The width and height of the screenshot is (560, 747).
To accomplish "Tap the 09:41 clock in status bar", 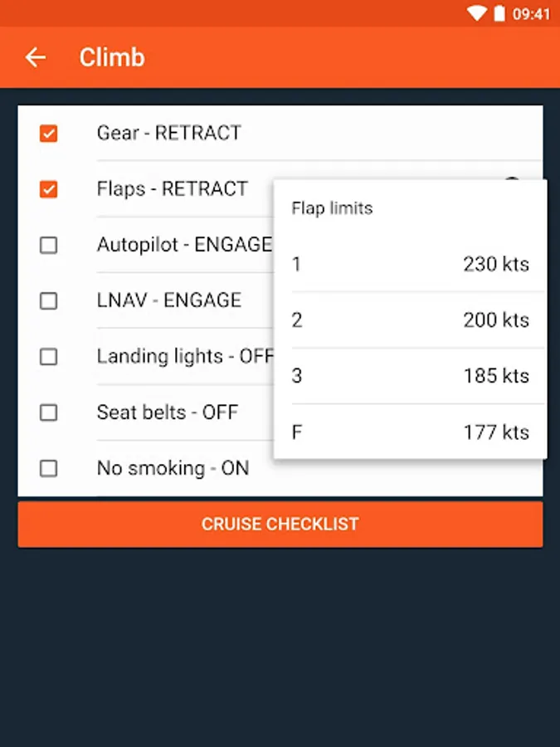I will (x=531, y=14).
